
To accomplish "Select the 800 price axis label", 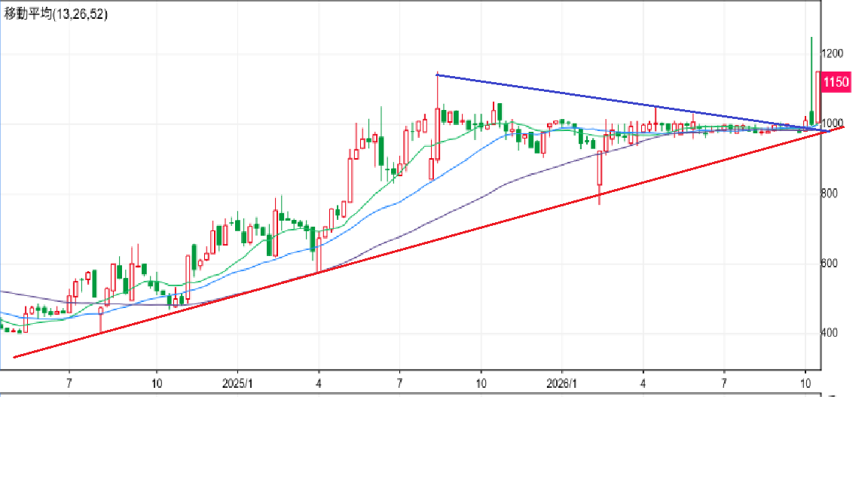I will pos(830,194).
